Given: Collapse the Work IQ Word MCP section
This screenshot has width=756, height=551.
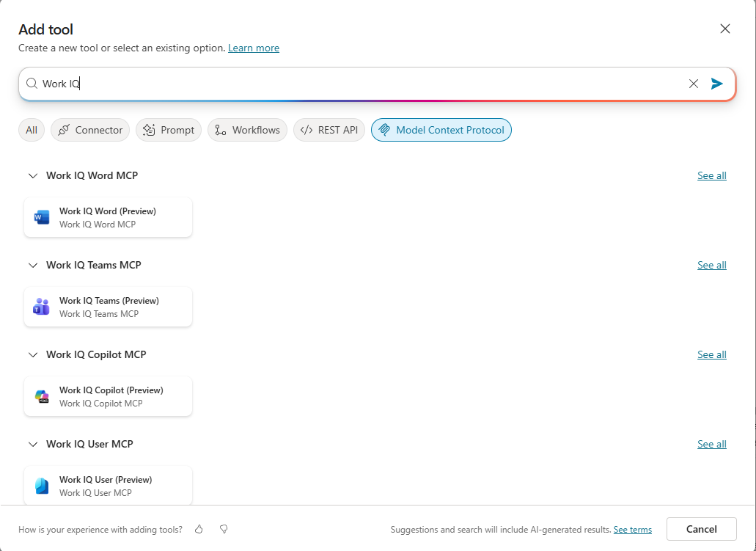Looking at the screenshot, I should (33, 175).
